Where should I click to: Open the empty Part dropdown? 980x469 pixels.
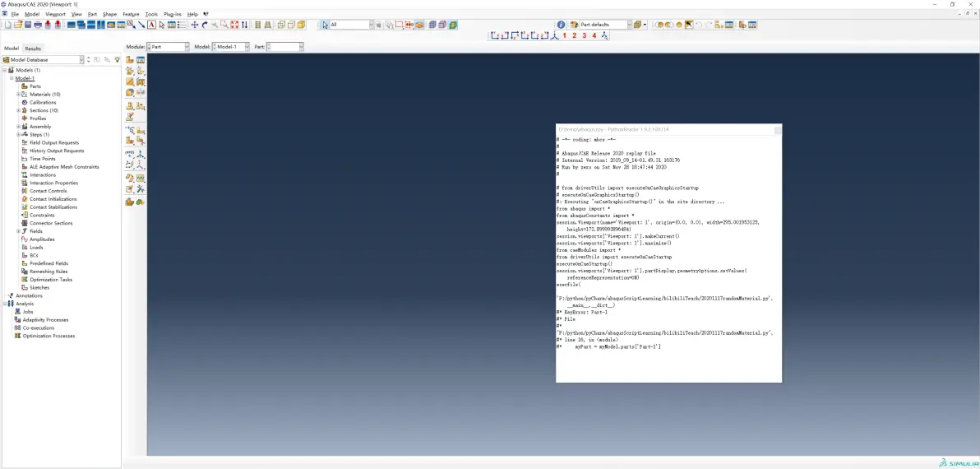[285, 47]
